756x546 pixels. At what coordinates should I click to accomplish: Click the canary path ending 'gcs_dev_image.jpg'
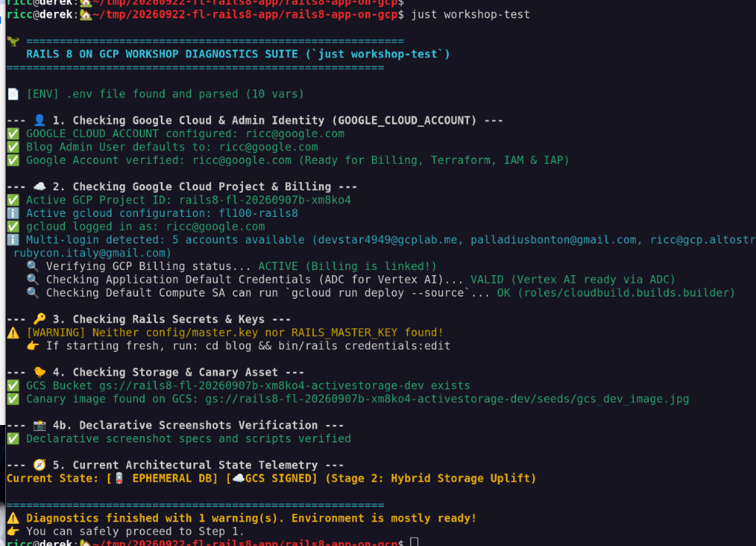447,399
